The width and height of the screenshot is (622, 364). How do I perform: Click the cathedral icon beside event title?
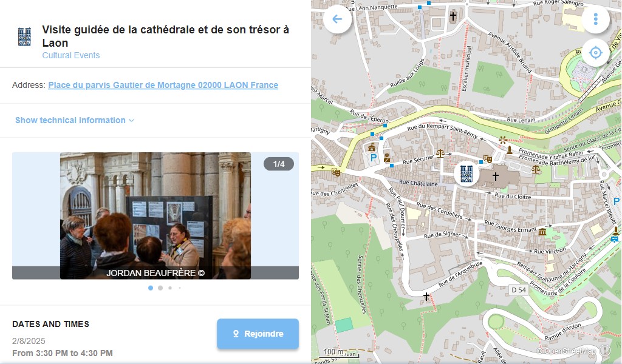pos(24,37)
